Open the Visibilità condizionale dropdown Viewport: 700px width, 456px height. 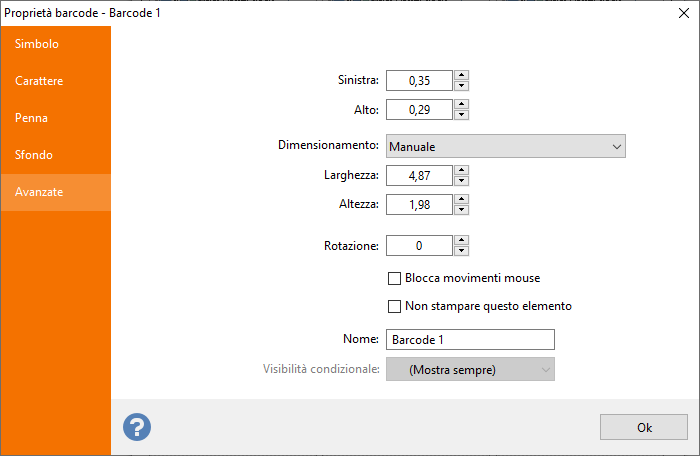pos(470,370)
